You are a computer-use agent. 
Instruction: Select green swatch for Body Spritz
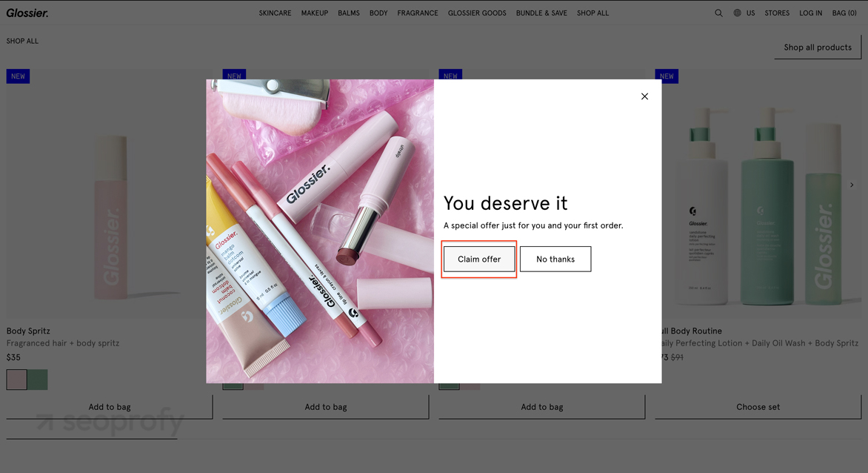[38, 380]
